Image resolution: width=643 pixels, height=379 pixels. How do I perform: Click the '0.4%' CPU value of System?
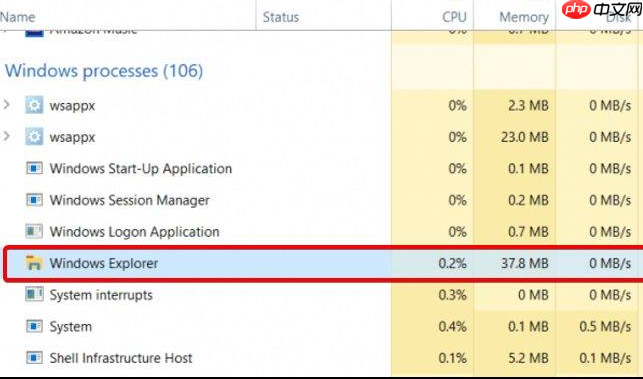[x=452, y=326]
